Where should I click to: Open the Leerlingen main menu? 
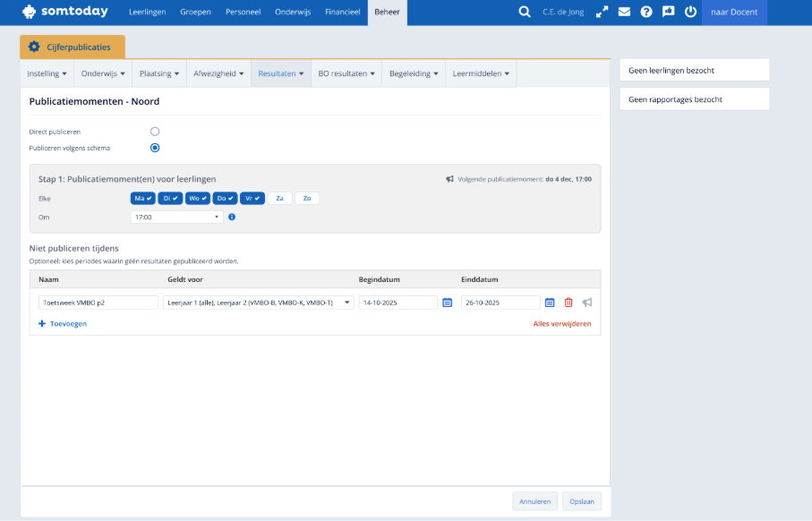147,12
